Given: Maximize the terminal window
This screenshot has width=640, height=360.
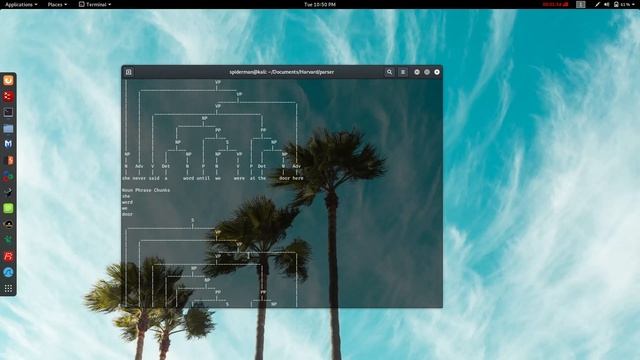Looking at the screenshot, I should pos(427,72).
